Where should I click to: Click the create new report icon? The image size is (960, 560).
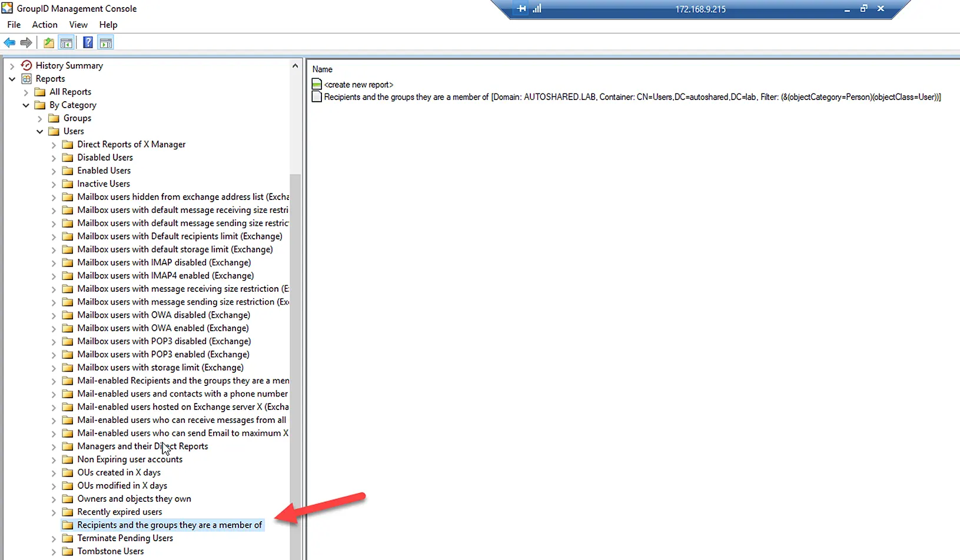click(317, 84)
